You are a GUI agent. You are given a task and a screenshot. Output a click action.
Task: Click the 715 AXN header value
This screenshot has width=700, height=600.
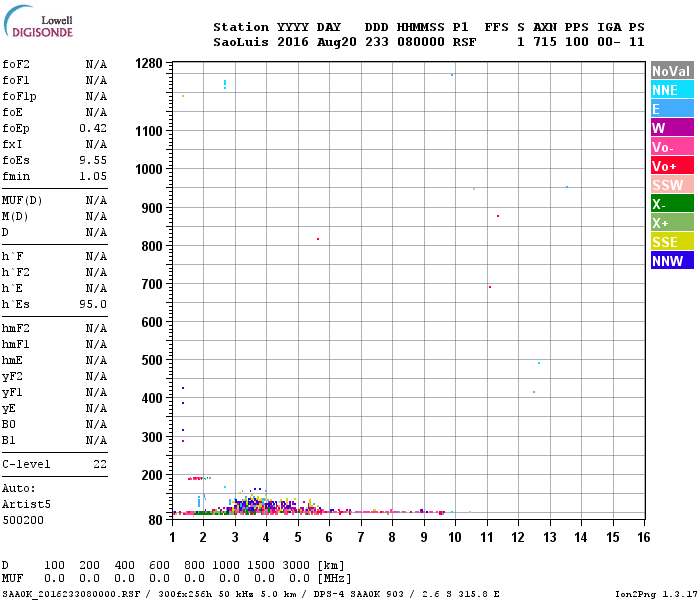coord(545,42)
